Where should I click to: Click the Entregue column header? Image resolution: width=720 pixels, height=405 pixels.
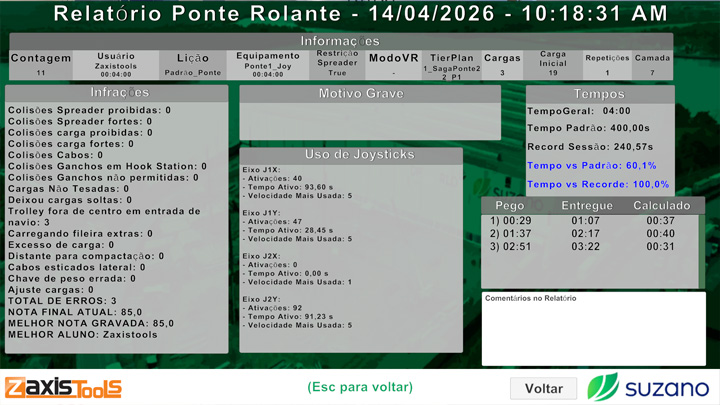pos(587,206)
